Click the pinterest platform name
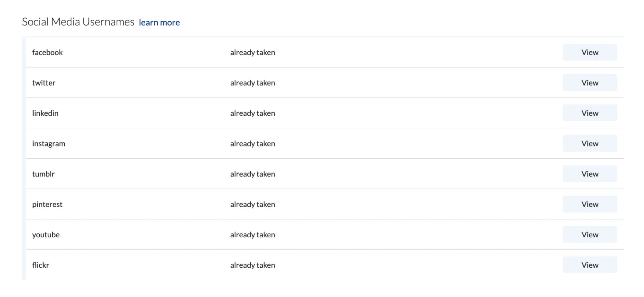This screenshot has height=297, width=644. (47, 204)
